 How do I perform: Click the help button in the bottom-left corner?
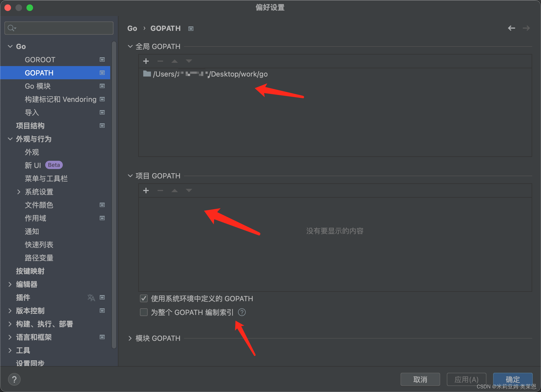tap(14, 379)
